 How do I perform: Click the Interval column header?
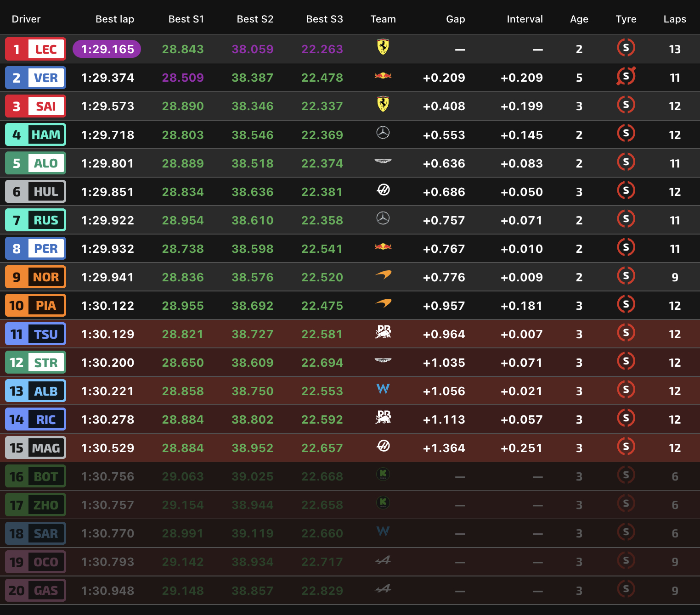524,19
